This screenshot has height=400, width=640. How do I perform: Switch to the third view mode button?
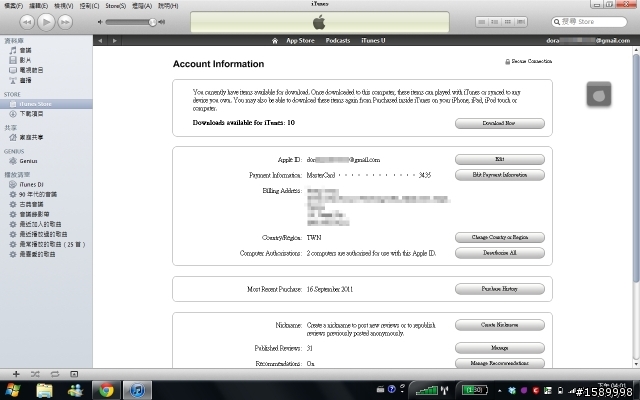click(508, 22)
